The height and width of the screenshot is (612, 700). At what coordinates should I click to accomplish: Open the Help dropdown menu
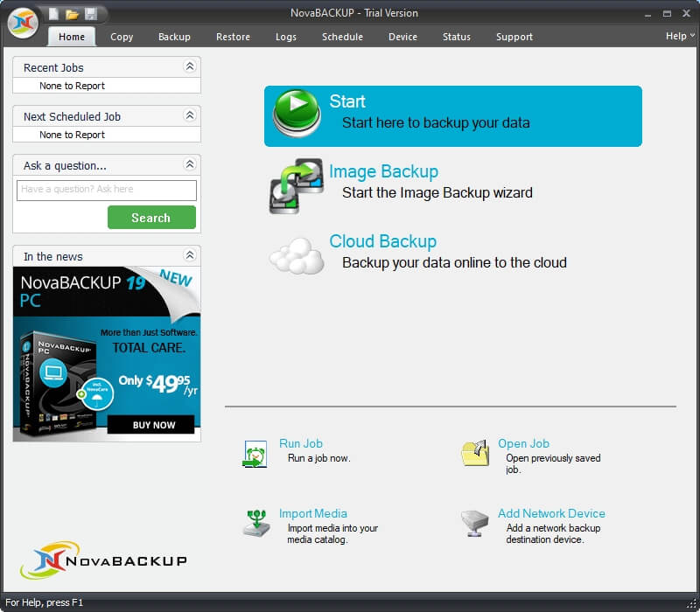click(x=680, y=36)
